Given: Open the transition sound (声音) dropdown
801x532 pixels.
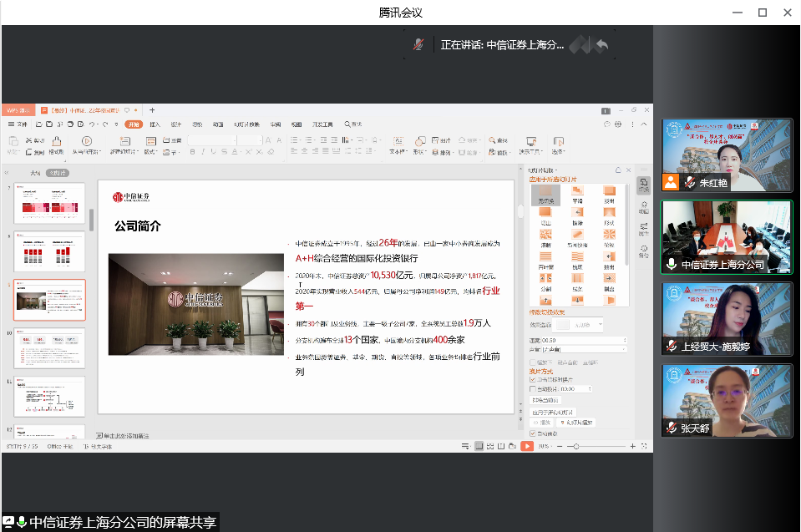Looking at the screenshot, I should (x=625, y=349).
